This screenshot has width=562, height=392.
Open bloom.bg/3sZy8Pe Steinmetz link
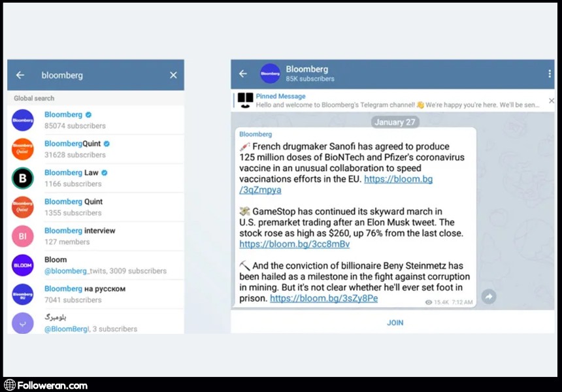click(323, 298)
